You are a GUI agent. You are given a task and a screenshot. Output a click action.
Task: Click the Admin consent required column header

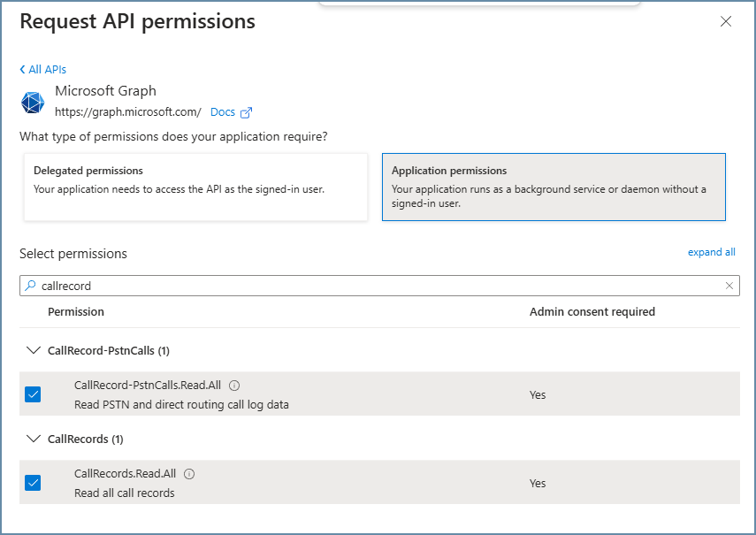[x=592, y=312]
